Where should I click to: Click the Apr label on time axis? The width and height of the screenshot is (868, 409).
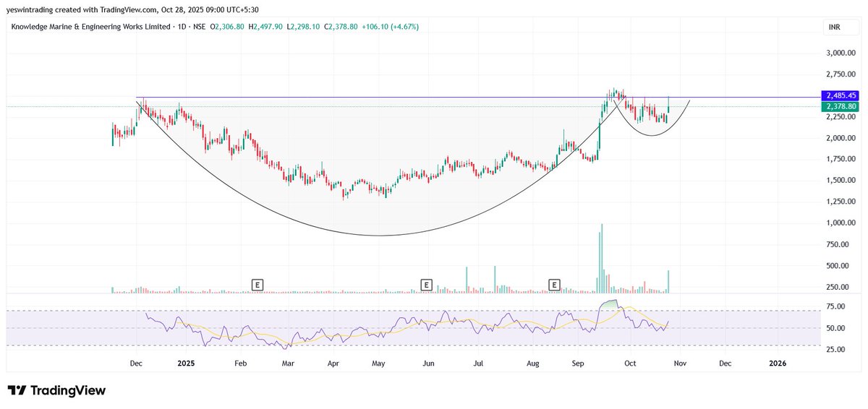(333, 363)
